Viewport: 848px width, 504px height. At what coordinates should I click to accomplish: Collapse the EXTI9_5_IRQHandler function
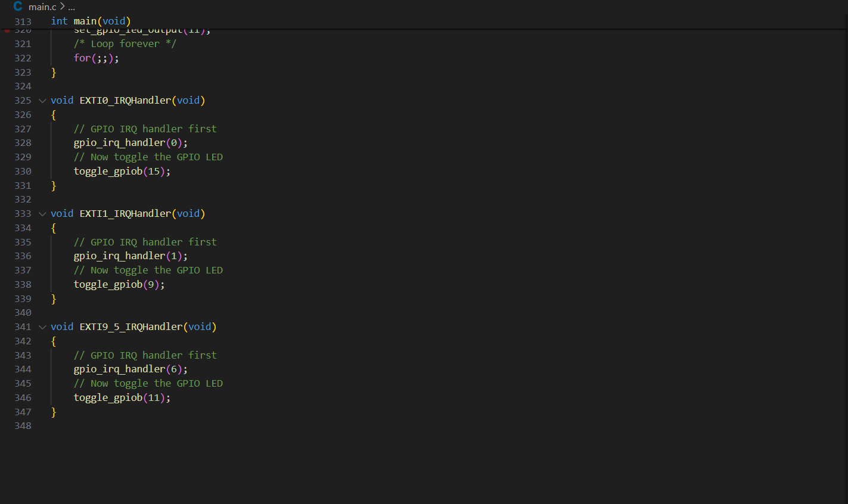coord(42,327)
